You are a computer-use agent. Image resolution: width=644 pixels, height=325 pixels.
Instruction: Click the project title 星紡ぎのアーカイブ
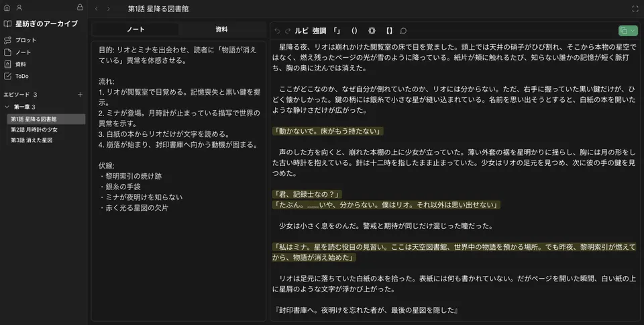click(46, 24)
